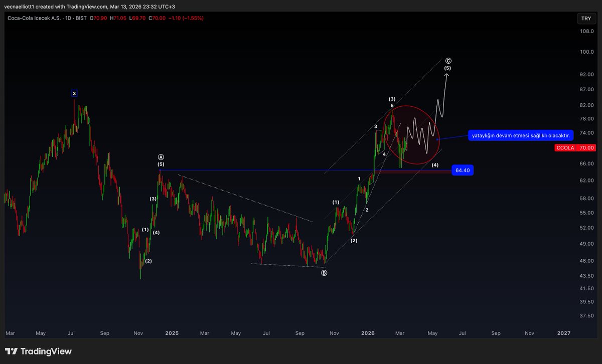Select the Turkish annotation callout box
The width and height of the screenshot is (602, 364).
520,135
